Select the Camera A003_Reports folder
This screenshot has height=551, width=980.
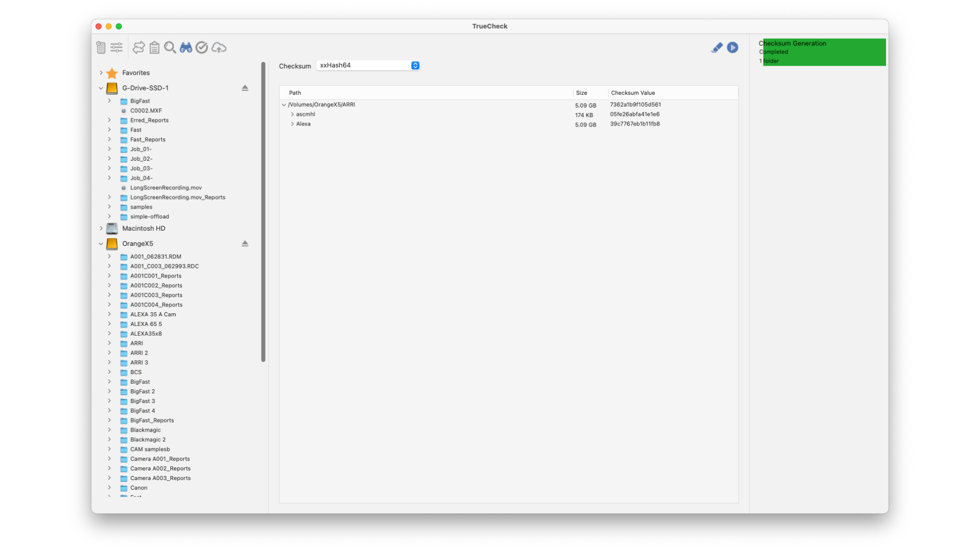click(160, 478)
